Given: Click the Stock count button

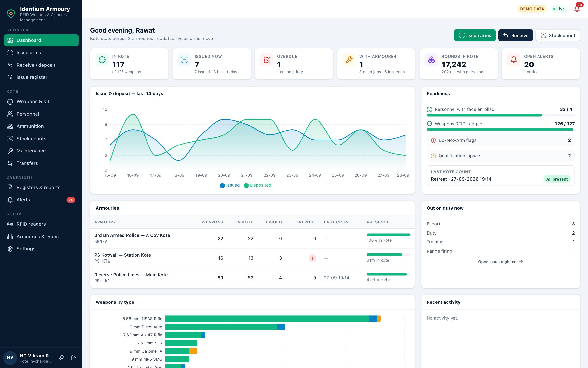Looking at the screenshot, I should point(558,35).
